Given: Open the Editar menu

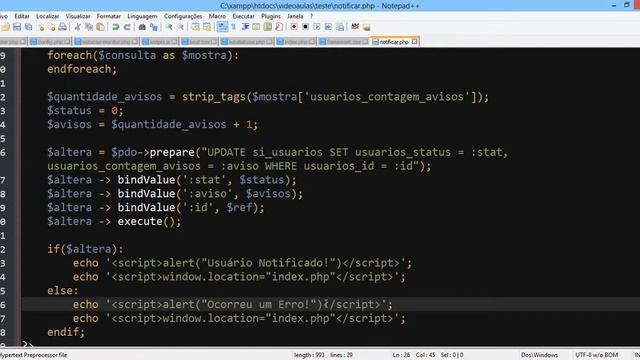Looking at the screenshot, I should tap(22, 16).
